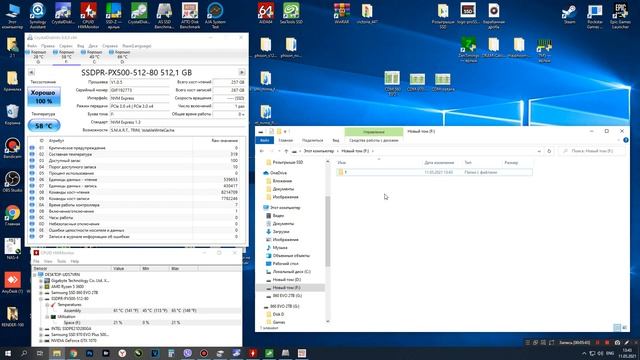This screenshot has height=360, width=640.
Task: Expand NVIDIA GeForce GTX 1070 node
Action: (x=41, y=340)
